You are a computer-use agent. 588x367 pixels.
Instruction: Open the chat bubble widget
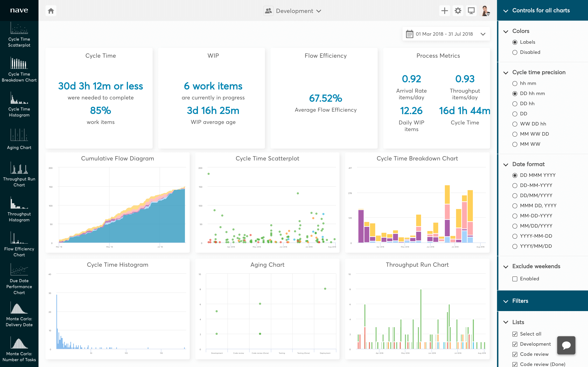(566, 345)
